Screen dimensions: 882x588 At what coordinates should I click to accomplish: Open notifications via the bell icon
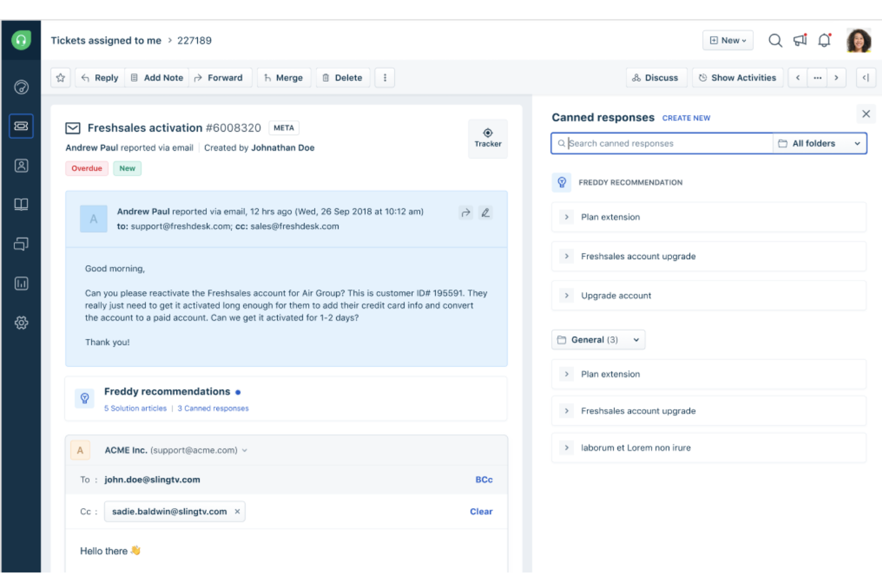(x=824, y=40)
